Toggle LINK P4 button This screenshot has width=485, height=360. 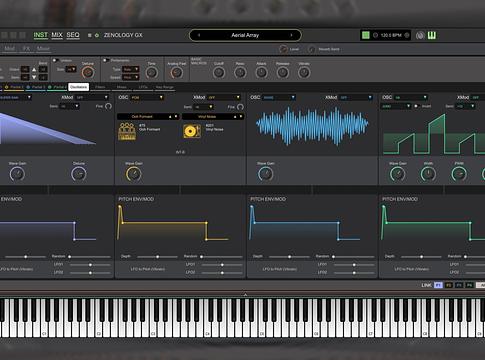(x=469, y=285)
